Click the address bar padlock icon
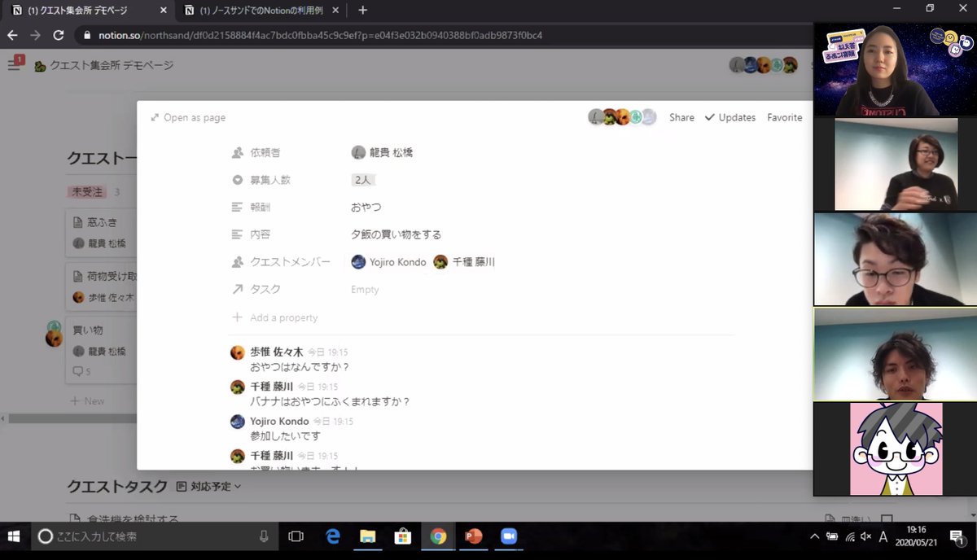The image size is (977, 560). (x=88, y=36)
